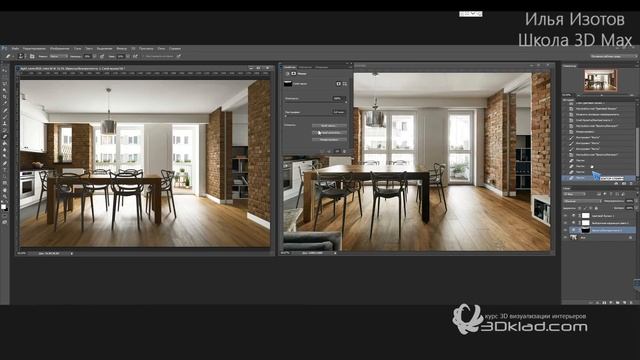Click the vector mask icon in Properties

coord(344,84)
